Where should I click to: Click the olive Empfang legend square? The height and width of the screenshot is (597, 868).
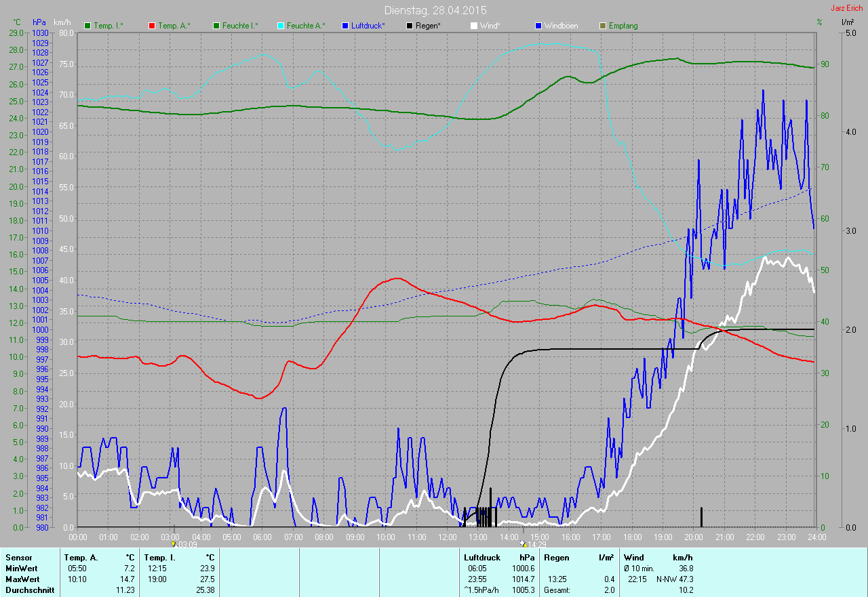[603, 26]
